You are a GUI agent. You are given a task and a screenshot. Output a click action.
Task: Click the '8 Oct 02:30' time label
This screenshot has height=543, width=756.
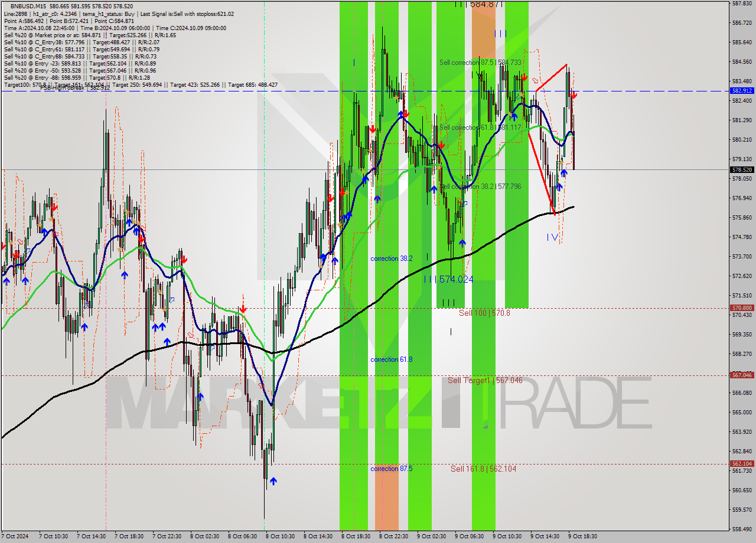click(x=204, y=537)
